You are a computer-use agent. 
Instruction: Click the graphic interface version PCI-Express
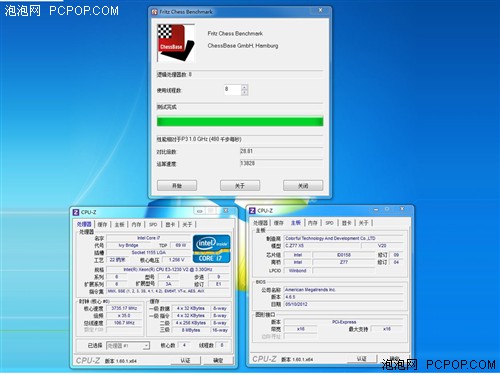tap(344, 322)
